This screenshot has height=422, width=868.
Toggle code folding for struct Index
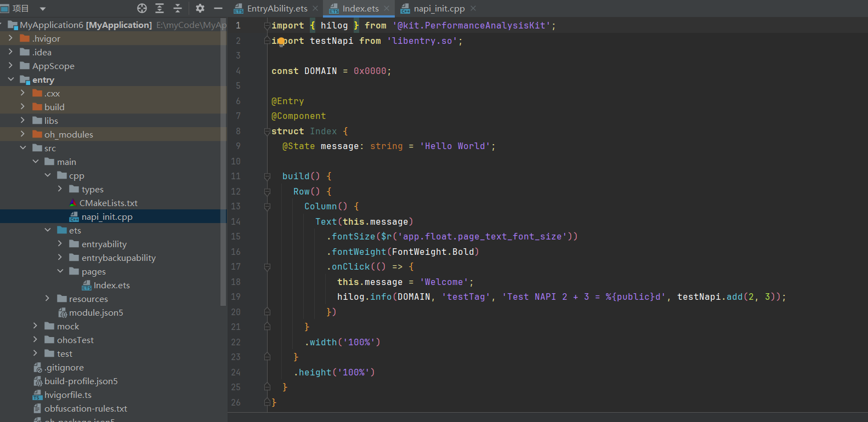click(x=267, y=132)
